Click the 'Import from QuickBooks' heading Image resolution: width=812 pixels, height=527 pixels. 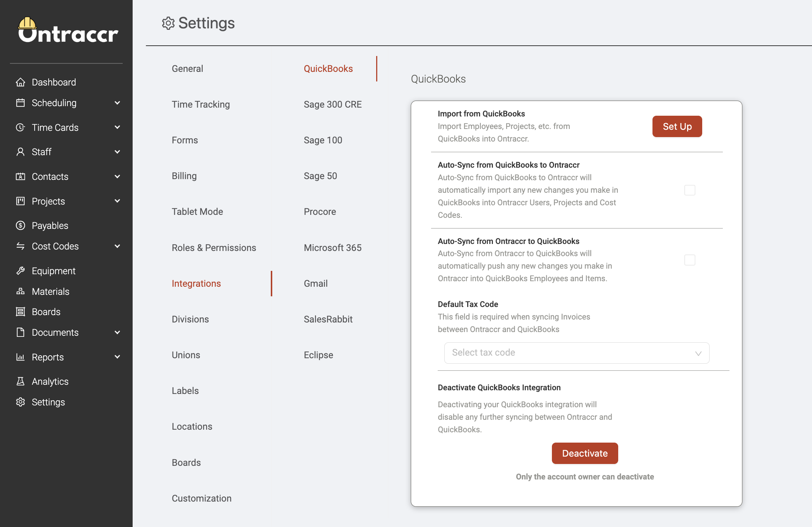[481, 114]
